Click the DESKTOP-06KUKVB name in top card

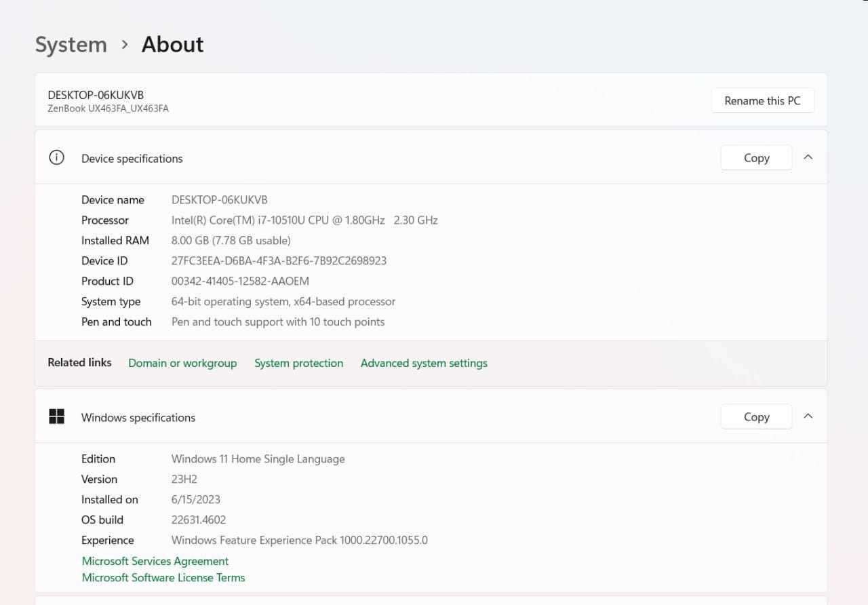pyautogui.click(x=96, y=95)
